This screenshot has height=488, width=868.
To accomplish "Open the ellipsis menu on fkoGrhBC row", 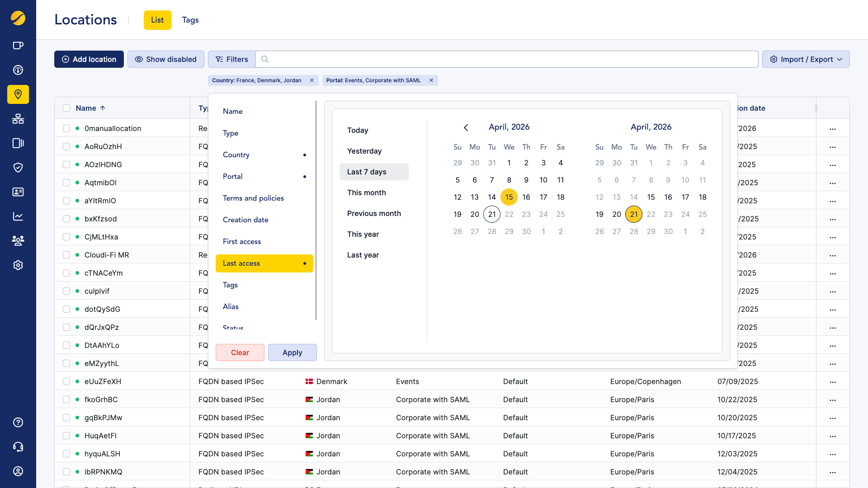I will (x=833, y=399).
